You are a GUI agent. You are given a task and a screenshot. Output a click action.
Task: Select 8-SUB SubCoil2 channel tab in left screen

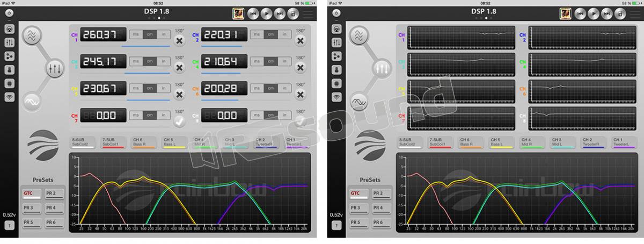(x=83, y=142)
